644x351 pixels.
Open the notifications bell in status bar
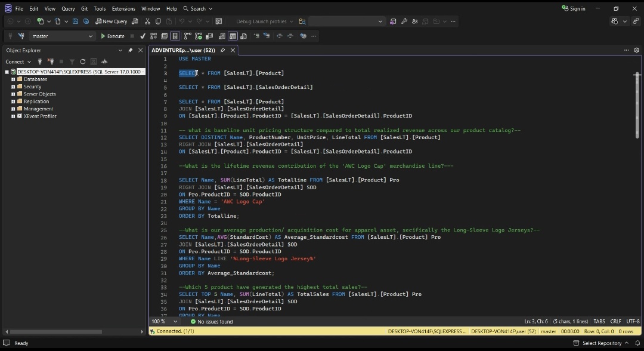pyautogui.click(x=637, y=343)
